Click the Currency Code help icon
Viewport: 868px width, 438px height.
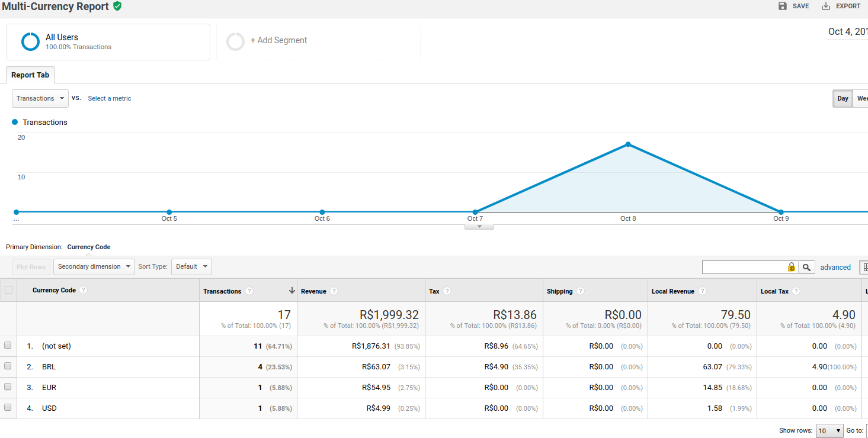coord(84,290)
